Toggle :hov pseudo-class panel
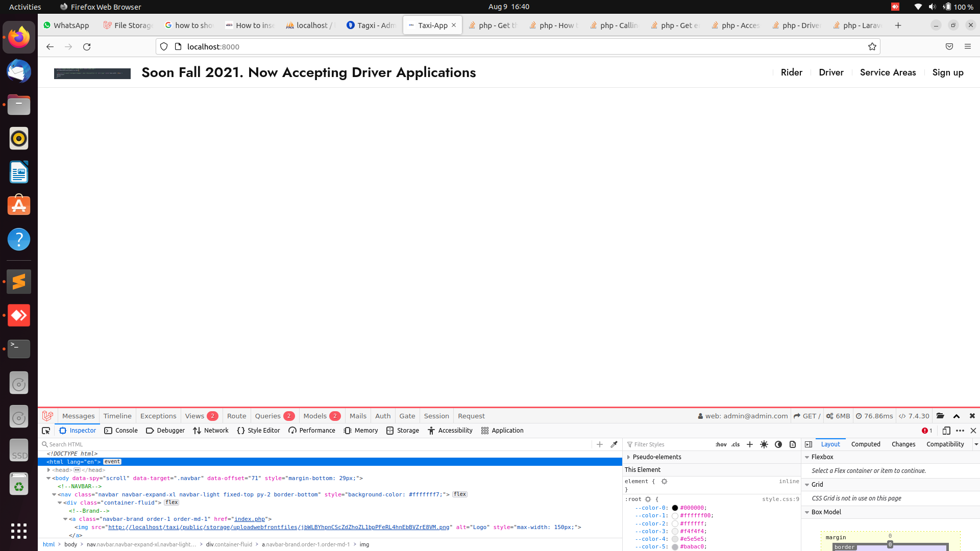Image resolution: width=980 pixels, height=551 pixels. tap(721, 444)
